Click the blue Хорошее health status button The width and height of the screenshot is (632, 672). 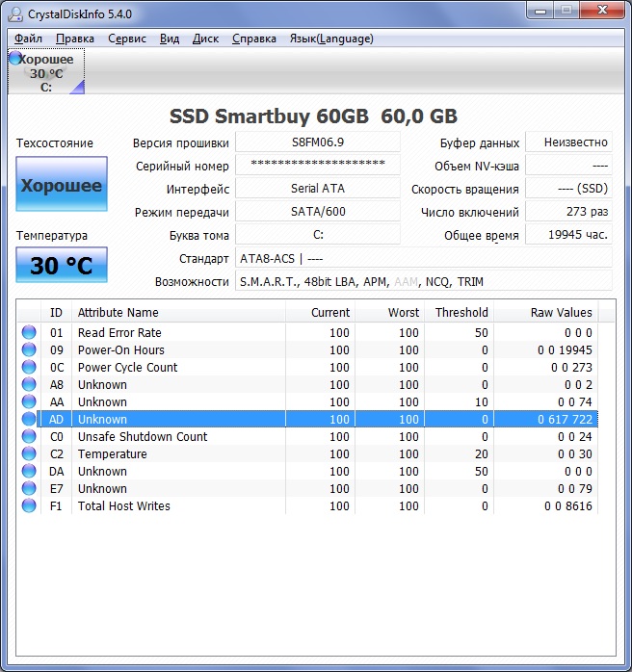pos(62,184)
